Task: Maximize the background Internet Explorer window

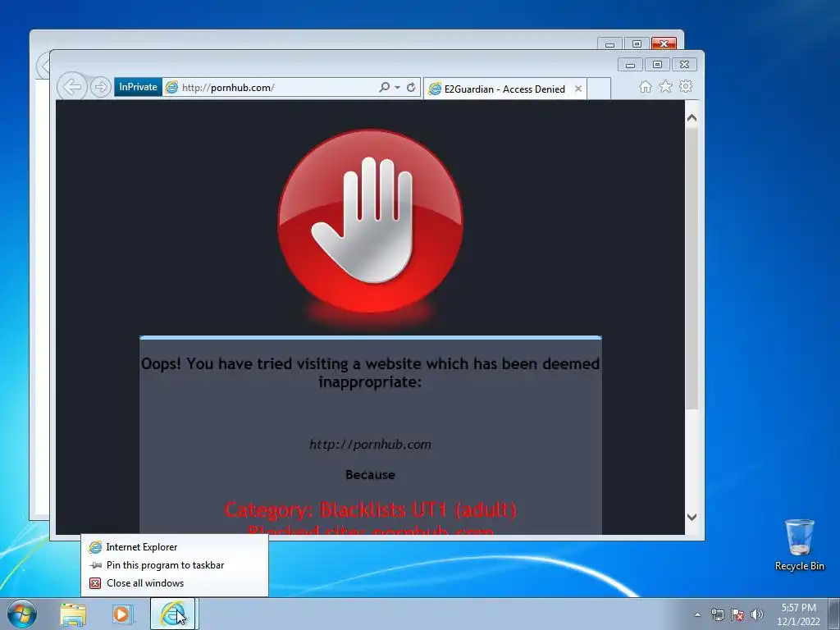Action: pyautogui.click(x=637, y=44)
